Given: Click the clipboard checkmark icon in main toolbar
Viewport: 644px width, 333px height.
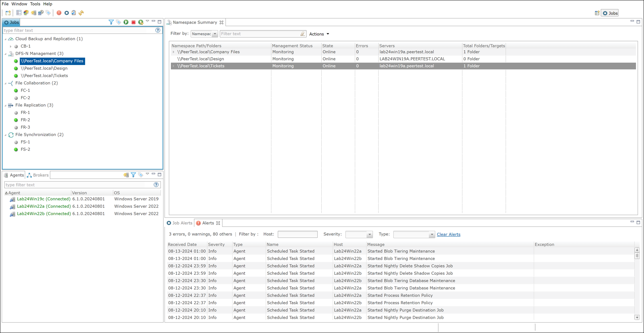Looking at the screenshot, I should pos(74,13).
